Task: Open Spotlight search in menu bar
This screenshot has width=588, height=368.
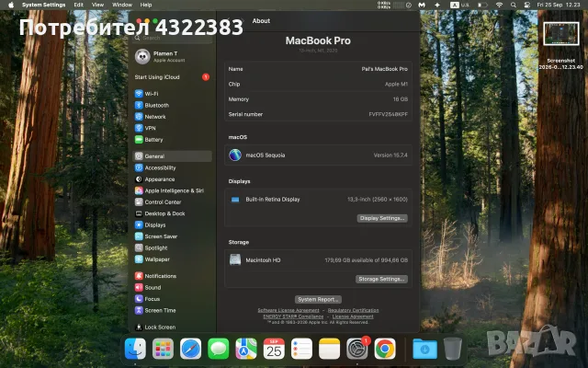Action: point(513,5)
